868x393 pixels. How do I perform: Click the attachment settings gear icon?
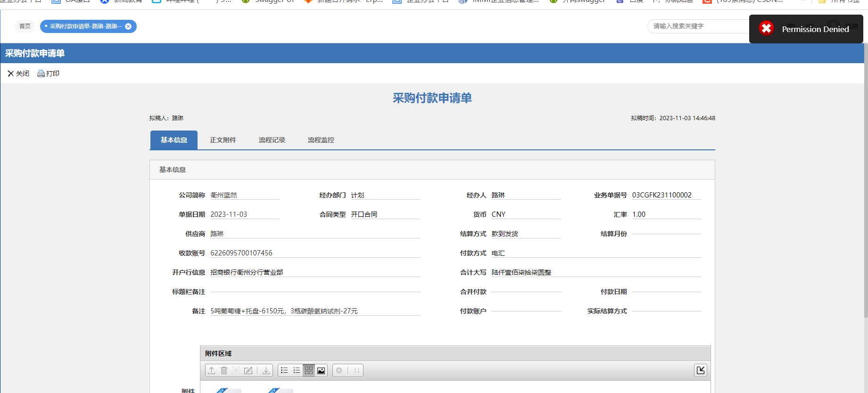click(x=339, y=370)
